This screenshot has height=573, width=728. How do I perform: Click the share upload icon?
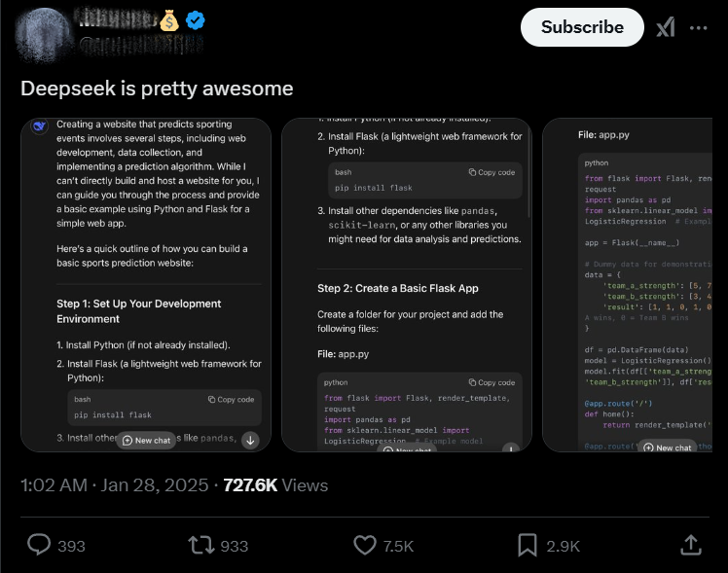pyautogui.click(x=690, y=545)
